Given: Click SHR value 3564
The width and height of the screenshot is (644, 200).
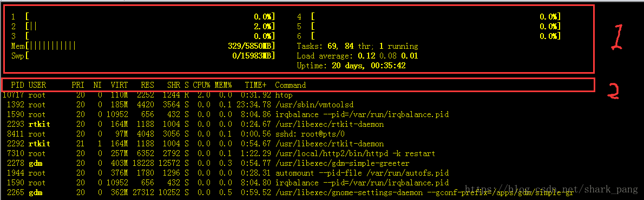Looking at the screenshot, I should pyautogui.click(x=172, y=105).
